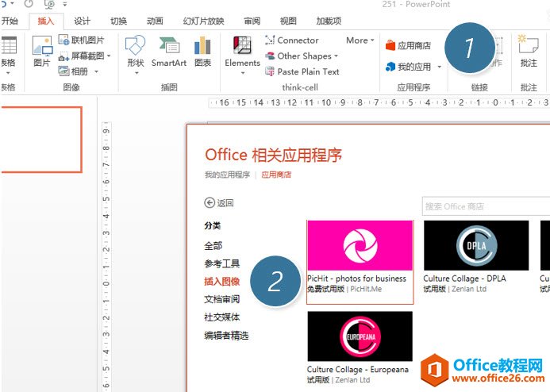The image size is (550, 392).
Task: Open the 屏幕截图 screenshot dropdown
Action: [x=85, y=56]
